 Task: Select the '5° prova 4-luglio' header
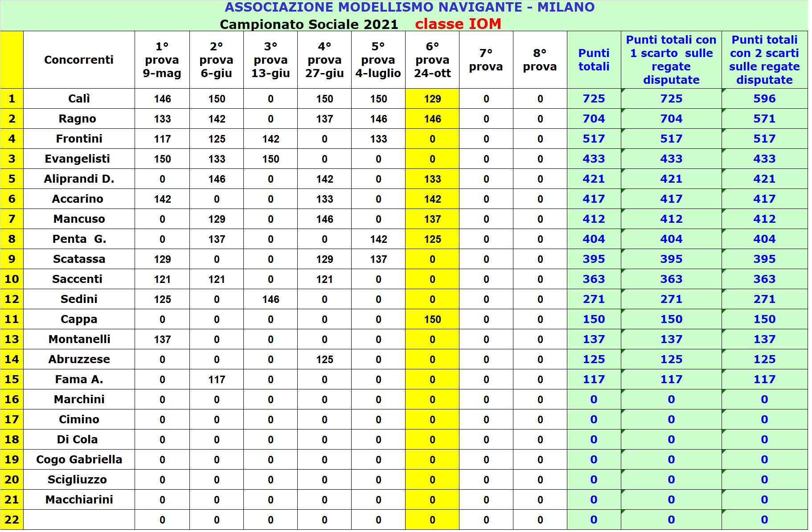[378, 60]
